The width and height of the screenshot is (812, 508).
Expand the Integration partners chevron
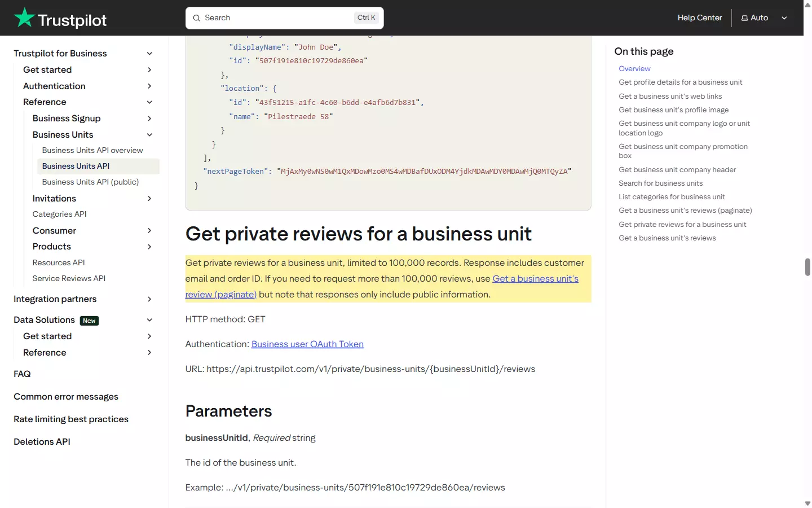pyautogui.click(x=149, y=299)
